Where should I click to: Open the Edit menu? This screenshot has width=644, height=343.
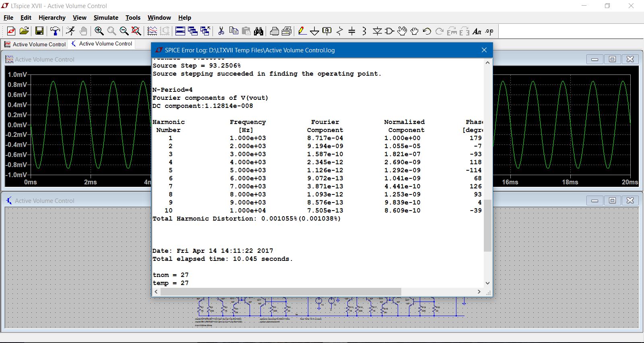[x=26, y=18]
